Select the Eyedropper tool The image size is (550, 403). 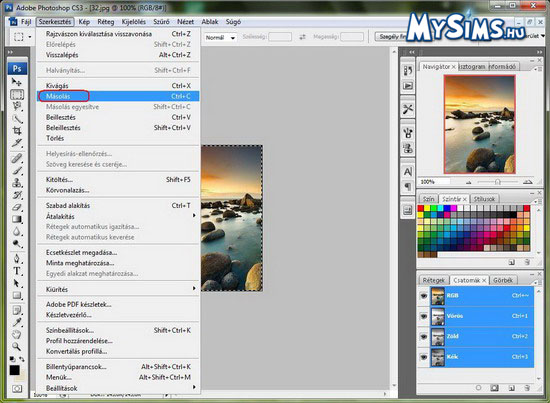point(17,323)
